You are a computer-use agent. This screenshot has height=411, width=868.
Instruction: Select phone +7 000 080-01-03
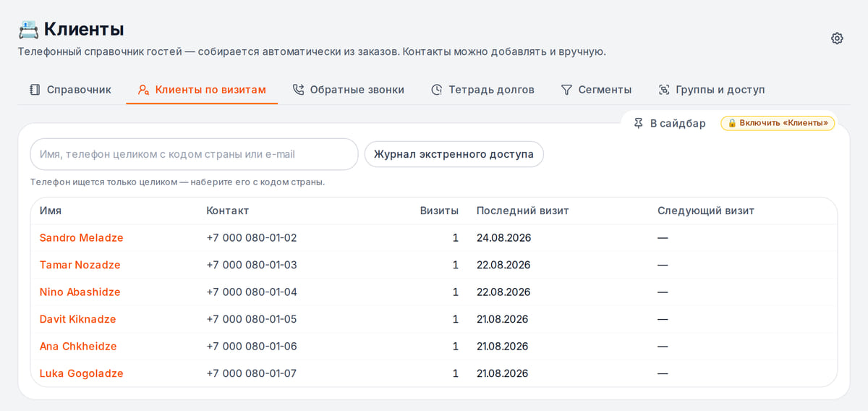point(252,265)
